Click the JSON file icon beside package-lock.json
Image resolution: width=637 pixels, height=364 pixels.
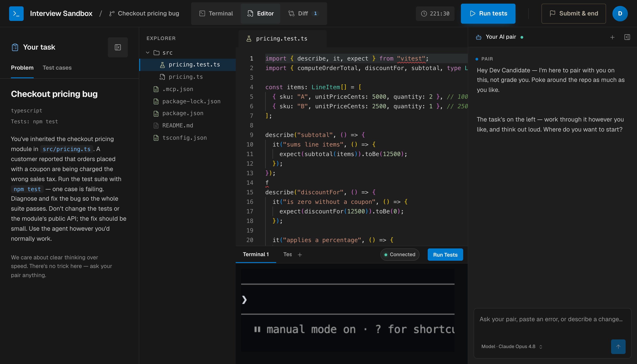click(x=156, y=101)
